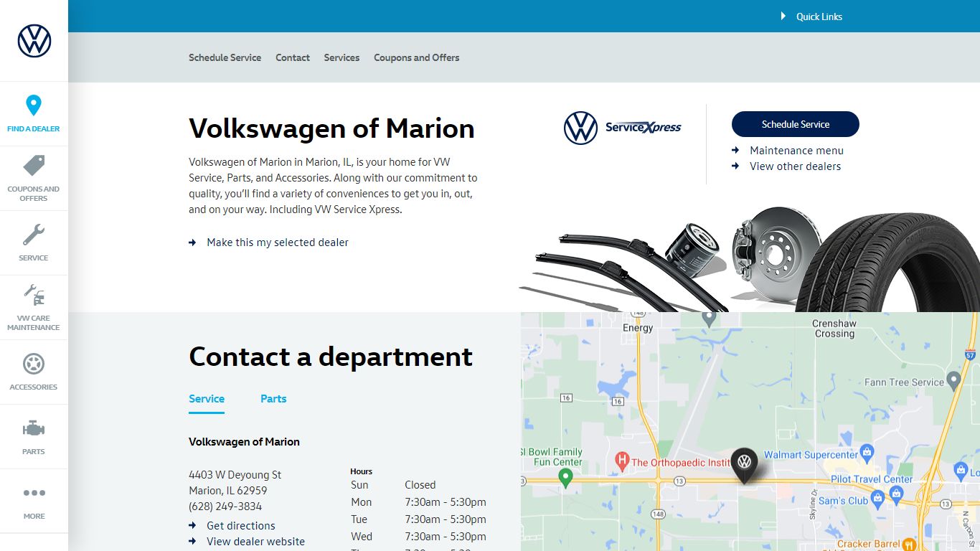Open VW Care Maintenance icon
The image size is (980, 551).
tap(34, 294)
